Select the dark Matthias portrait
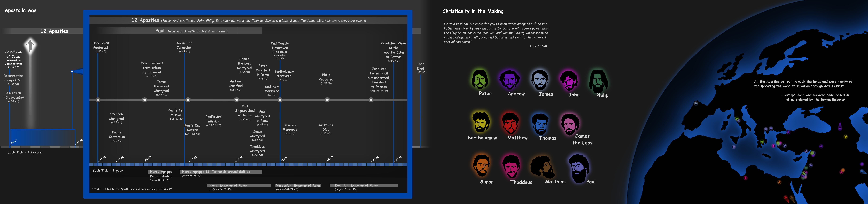Screen dimensions: 868x204 point(542,167)
